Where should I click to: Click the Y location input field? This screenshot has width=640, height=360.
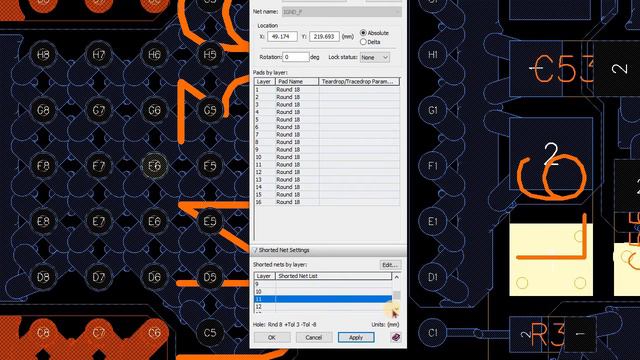click(x=324, y=36)
